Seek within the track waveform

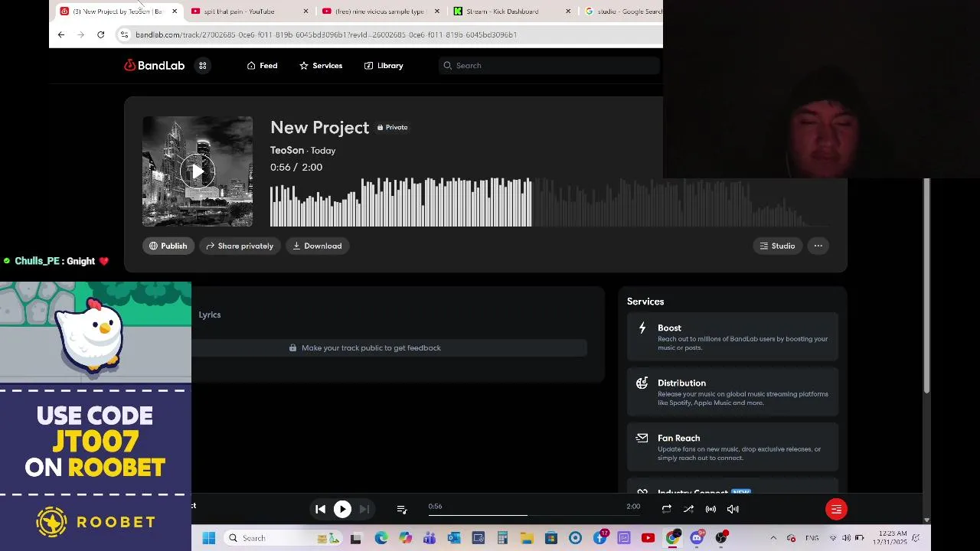[550, 202]
